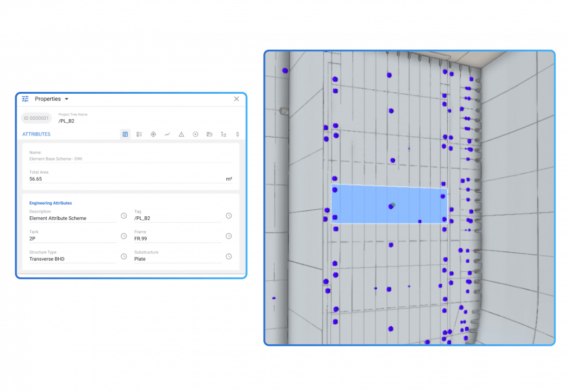Open the folder icon in the attributes toolbar
The height and width of the screenshot is (392, 568).
210,134
